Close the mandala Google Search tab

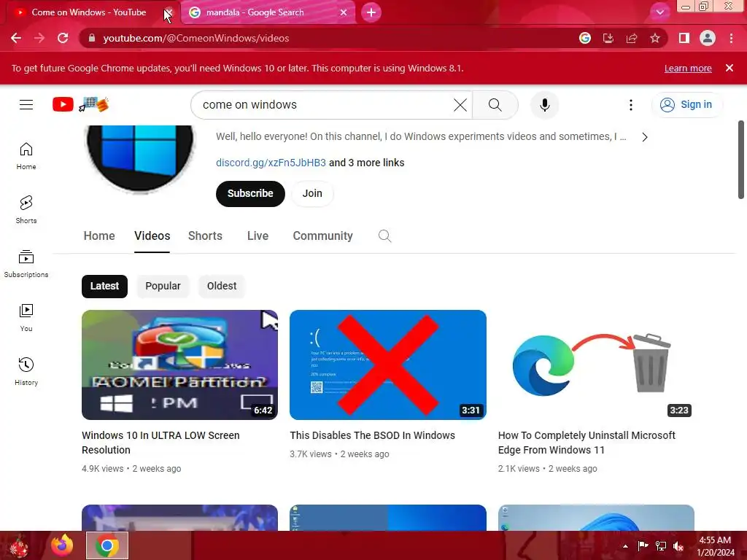click(x=344, y=12)
